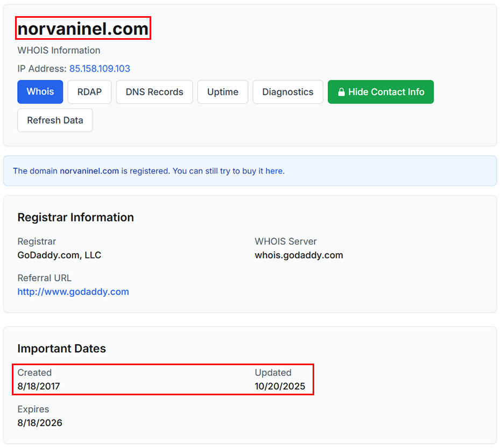Image resolution: width=502 pixels, height=448 pixels.
Task: Click the Expires date 8/18/2026
Action: 40,423
